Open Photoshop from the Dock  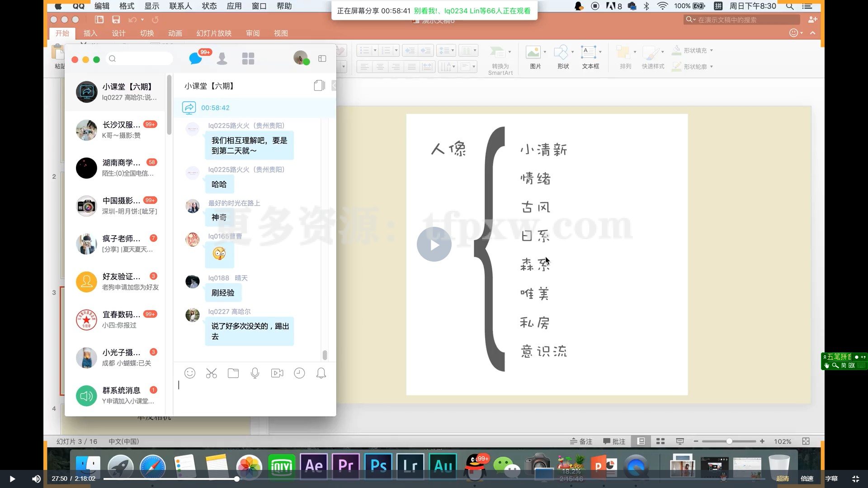(x=378, y=466)
